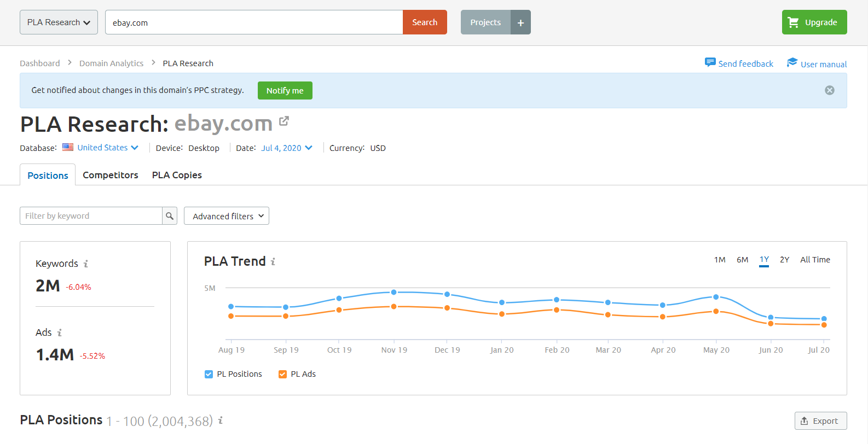868x444 pixels.
Task: Click the May 20 blue PL Positions point
Action: pyautogui.click(x=716, y=297)
